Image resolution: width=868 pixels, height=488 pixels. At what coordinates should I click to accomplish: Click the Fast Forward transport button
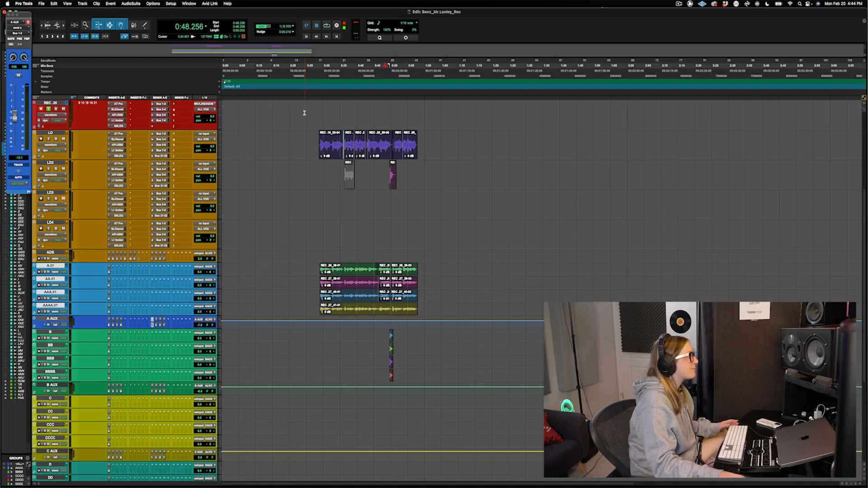click(326, 36)
